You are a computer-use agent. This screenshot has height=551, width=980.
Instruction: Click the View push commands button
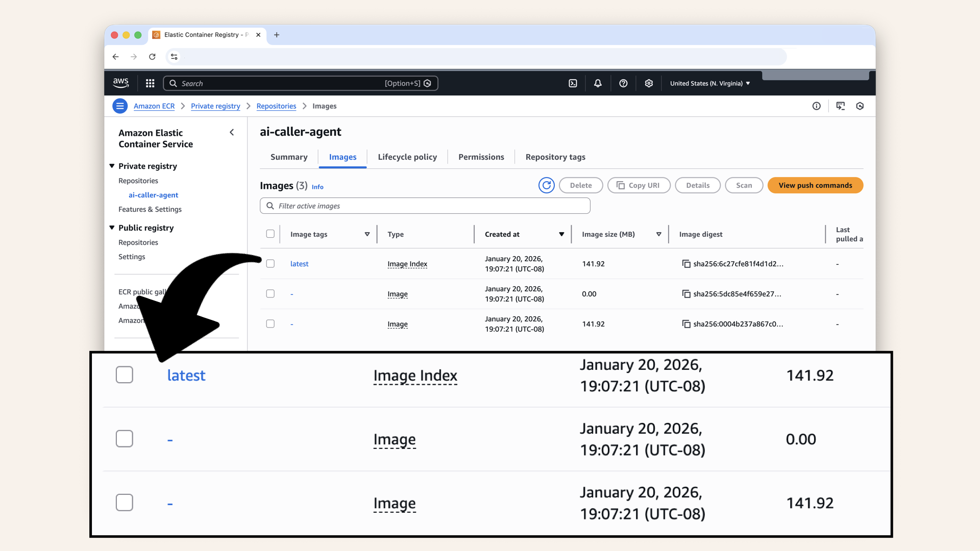pyautogui.click(x=815, y=185)
